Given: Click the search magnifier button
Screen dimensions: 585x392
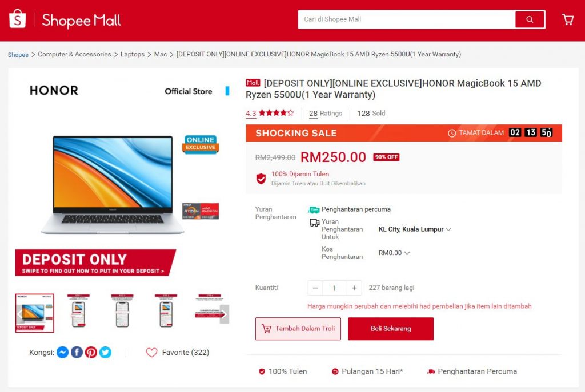Looking at the screenshot, I should click(x=530, y=19).
